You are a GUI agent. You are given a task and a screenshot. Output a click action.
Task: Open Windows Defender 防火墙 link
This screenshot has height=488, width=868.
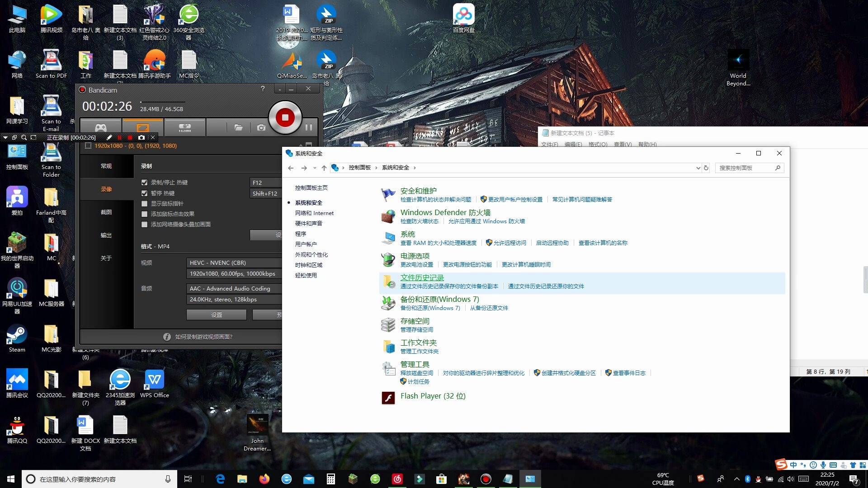pos(445,212)
